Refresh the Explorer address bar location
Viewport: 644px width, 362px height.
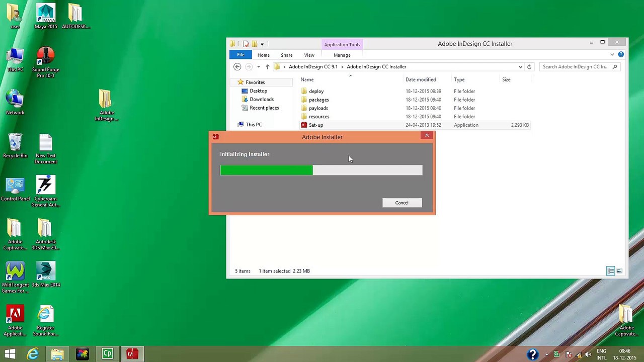pyautogui.click(x=529, y=67)
